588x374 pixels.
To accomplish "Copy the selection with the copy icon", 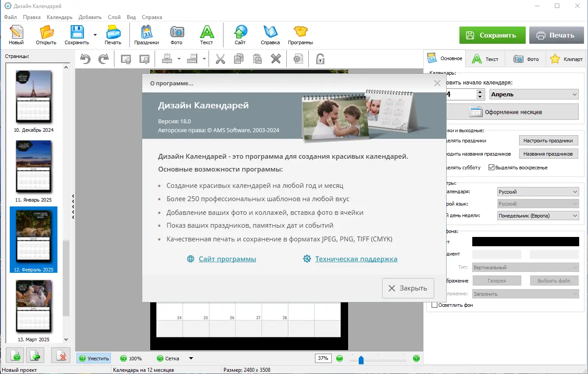I will [239, 58].
